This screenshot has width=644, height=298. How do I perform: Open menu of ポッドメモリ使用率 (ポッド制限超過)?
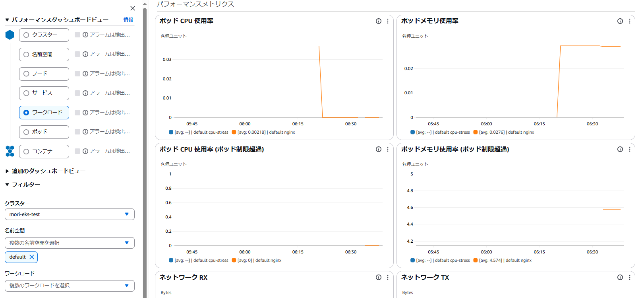[x=629, y=149]
